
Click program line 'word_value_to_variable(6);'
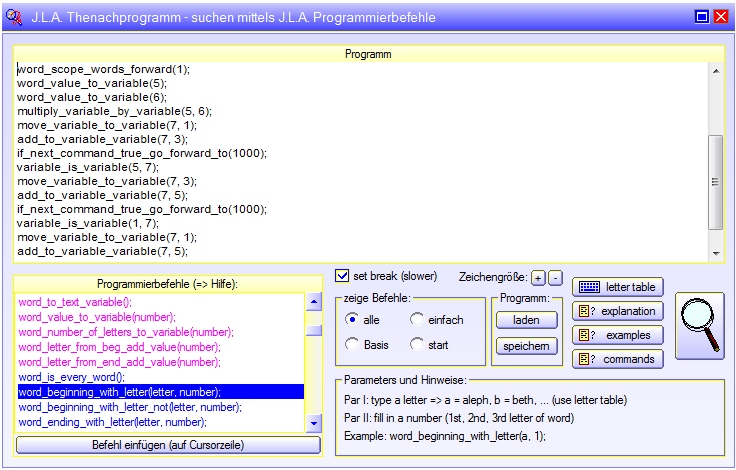click(x=92, y=97)
